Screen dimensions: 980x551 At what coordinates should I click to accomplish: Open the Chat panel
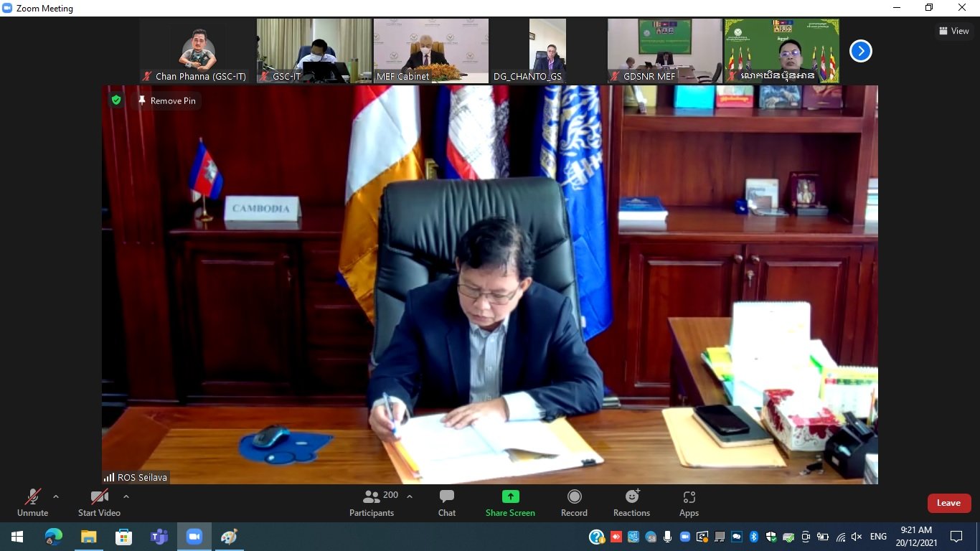click(x=446, y=503)
